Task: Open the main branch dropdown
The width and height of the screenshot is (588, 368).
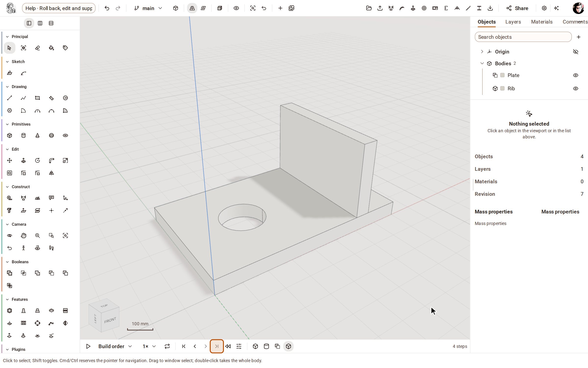Action: coord(148,8)
